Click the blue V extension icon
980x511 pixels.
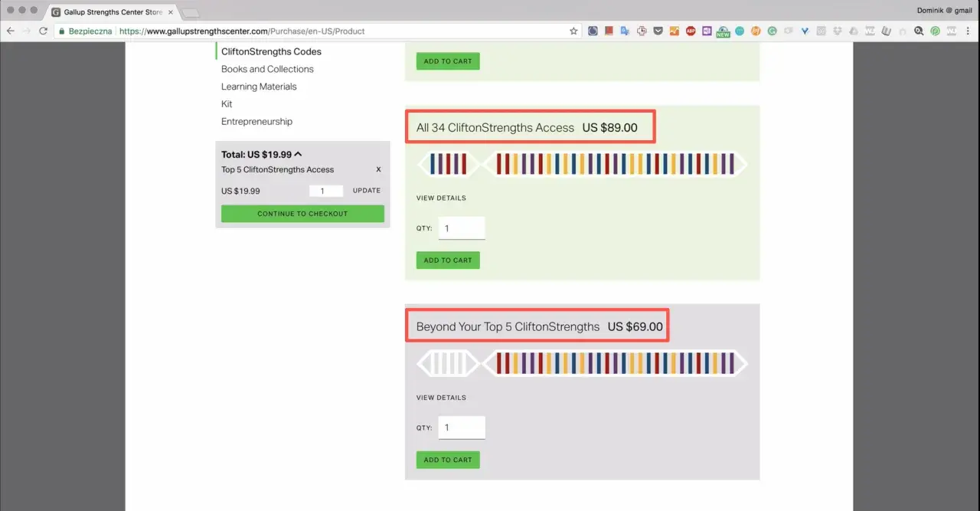pos(805,31)
